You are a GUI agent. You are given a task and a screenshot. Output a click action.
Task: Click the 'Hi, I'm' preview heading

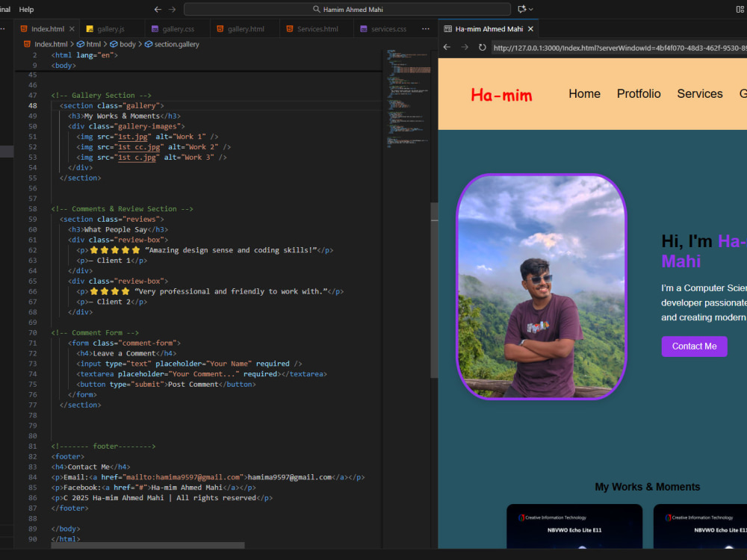tap(704, 251)
